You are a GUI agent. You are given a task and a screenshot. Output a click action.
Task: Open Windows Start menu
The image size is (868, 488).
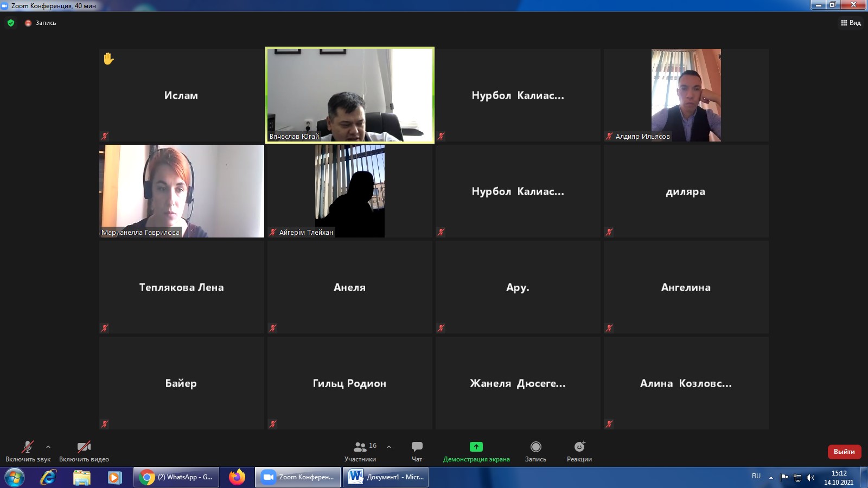tap(14, 477)
